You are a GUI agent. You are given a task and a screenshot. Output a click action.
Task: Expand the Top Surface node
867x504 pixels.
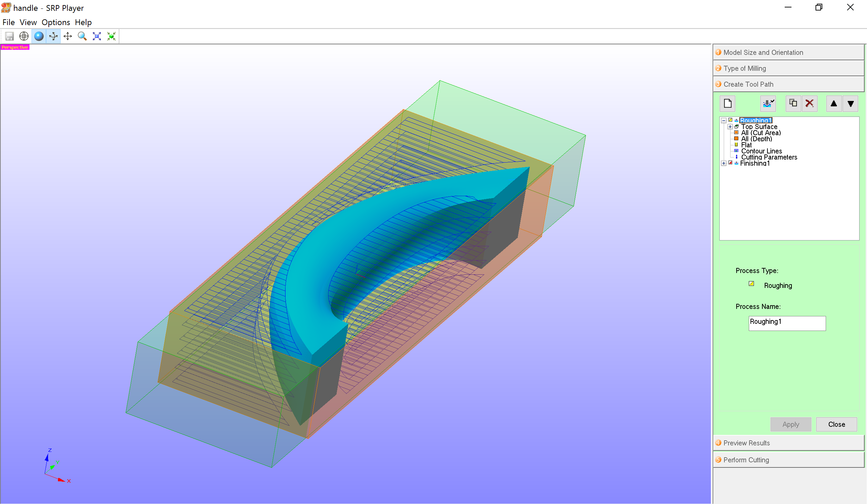point(730,127)
